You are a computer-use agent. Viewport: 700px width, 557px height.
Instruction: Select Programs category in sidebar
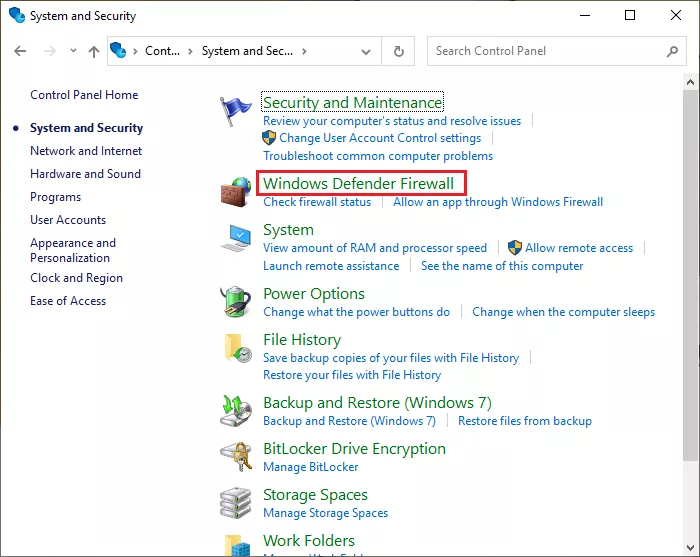point(55,197)
